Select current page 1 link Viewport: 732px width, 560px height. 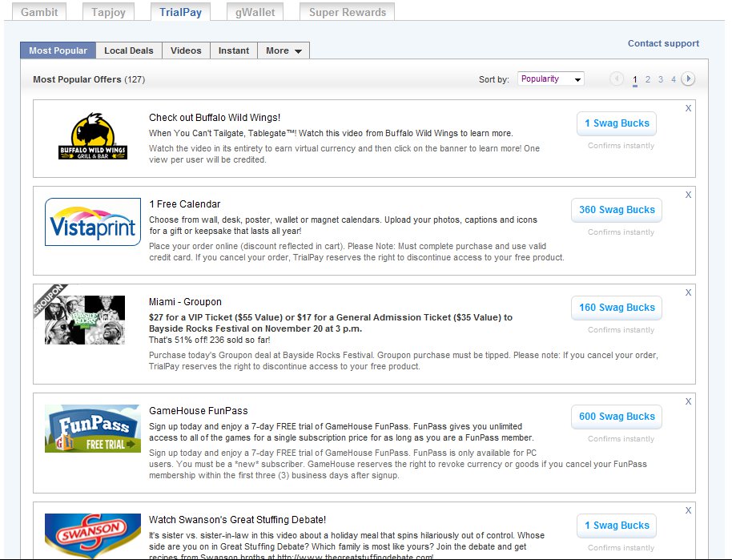coord(635,79)
